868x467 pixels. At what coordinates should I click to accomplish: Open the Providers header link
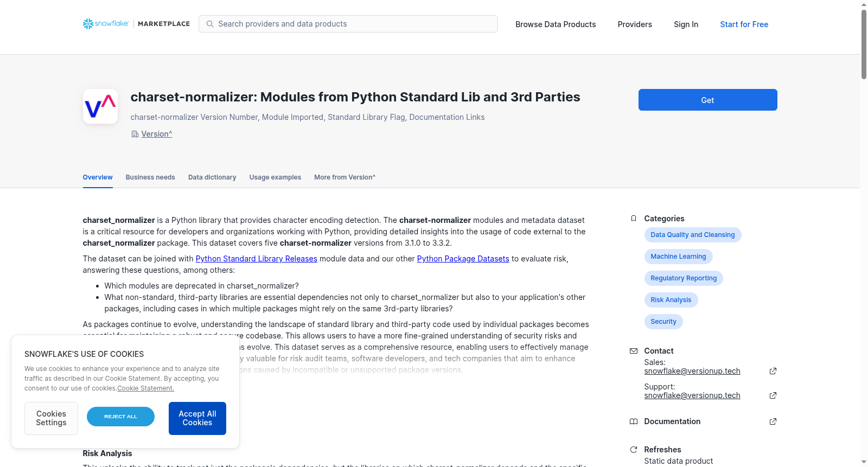coord(635,24)
